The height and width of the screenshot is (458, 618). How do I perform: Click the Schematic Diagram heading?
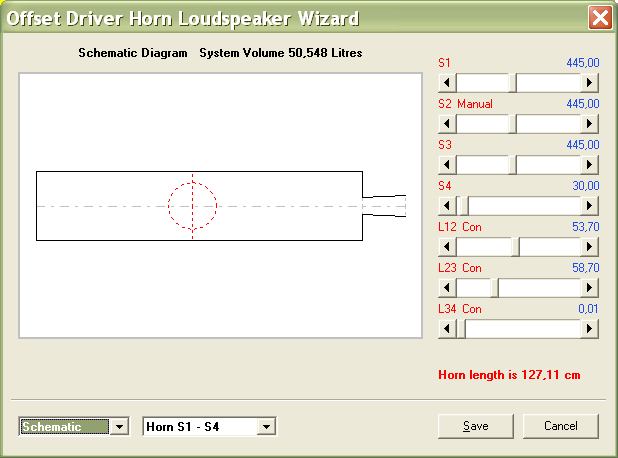(133, 53)
